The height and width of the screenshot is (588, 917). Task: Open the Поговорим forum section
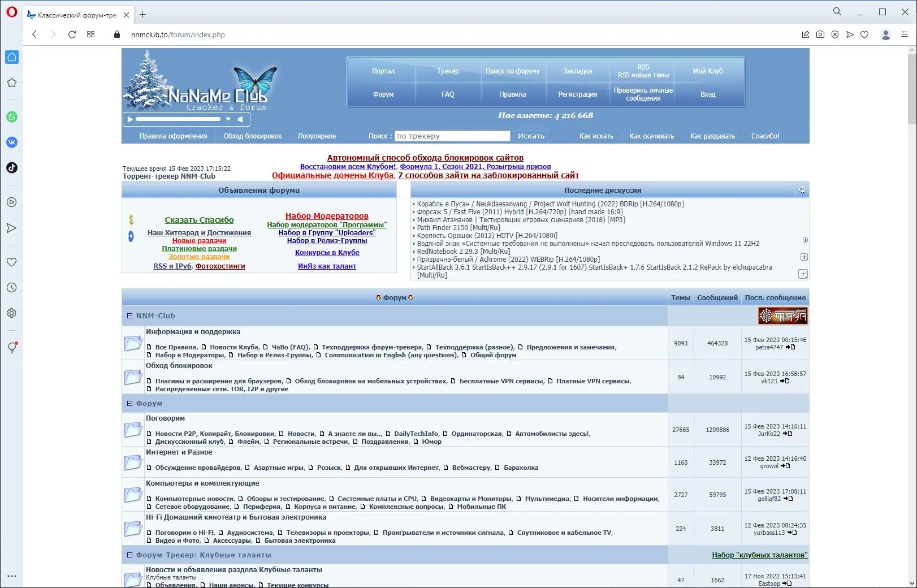165,418
